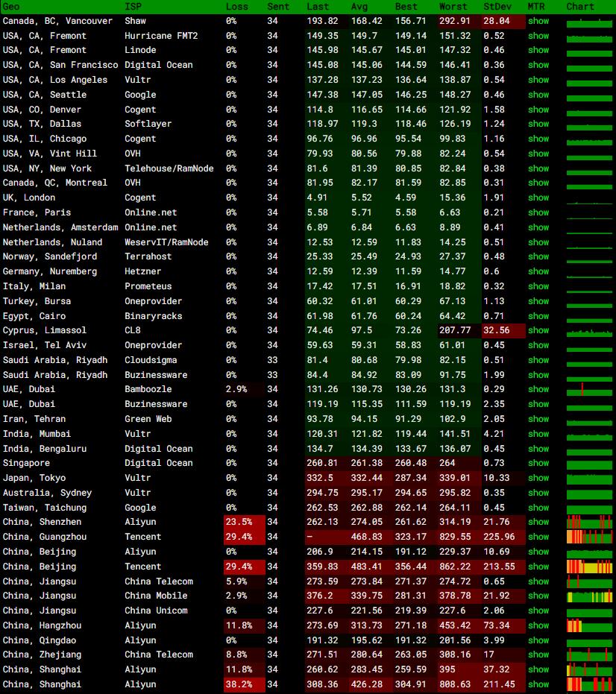Click the Best column header
This screenshot has width=616, height=694.
[x=406, y=7]
